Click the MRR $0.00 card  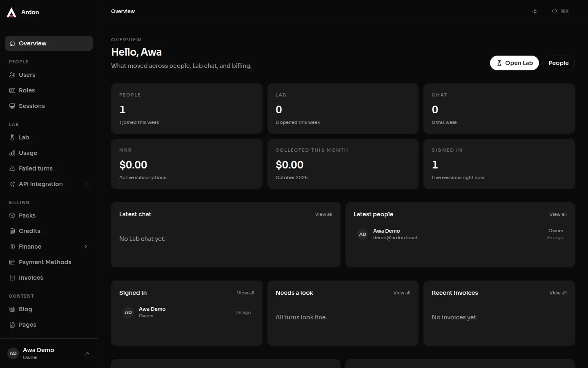[187, 164]
